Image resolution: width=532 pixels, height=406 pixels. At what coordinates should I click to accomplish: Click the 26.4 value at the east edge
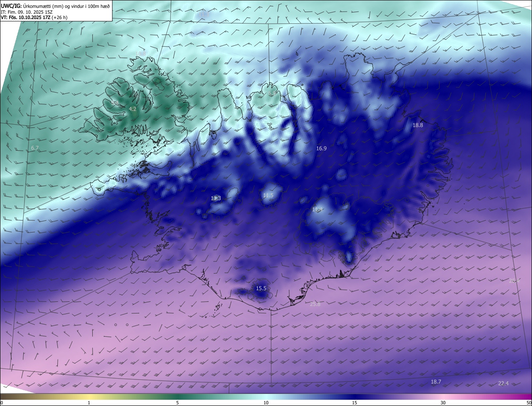point(514,281)
